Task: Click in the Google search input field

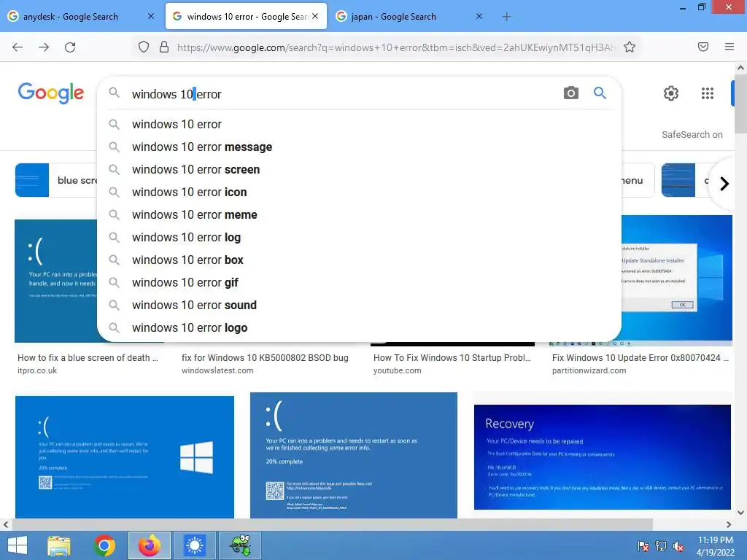Action: [343, 94]
